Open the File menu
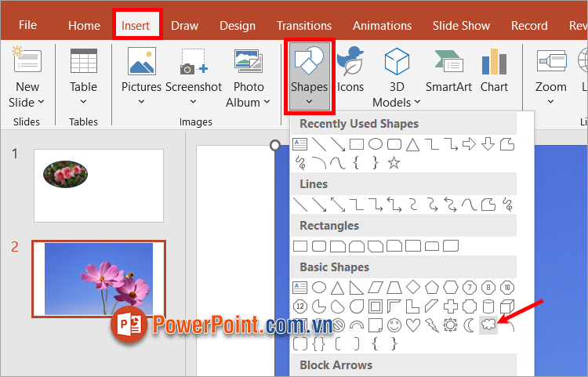The width and height of the screenshot is (588, 377). tap(27, 25)
